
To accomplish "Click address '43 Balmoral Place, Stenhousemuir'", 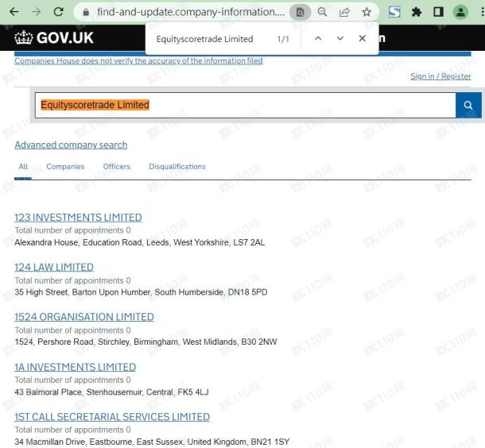I will (111, 392).
